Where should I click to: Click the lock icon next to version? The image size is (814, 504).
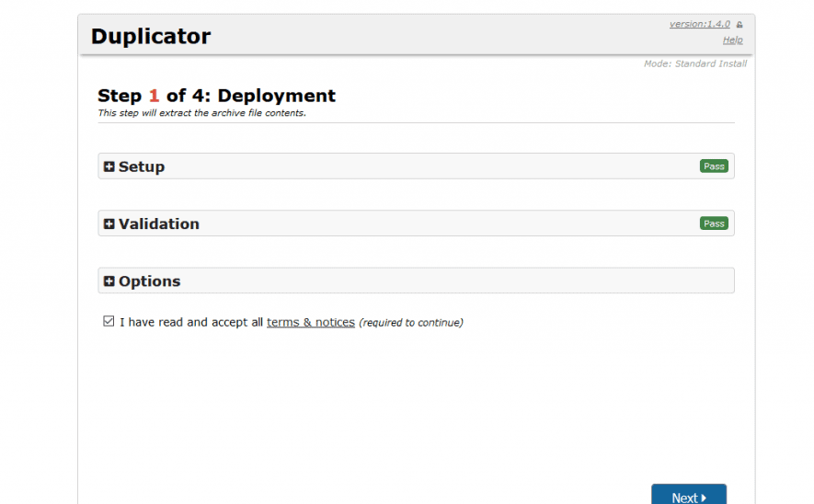tap(739, 25)
